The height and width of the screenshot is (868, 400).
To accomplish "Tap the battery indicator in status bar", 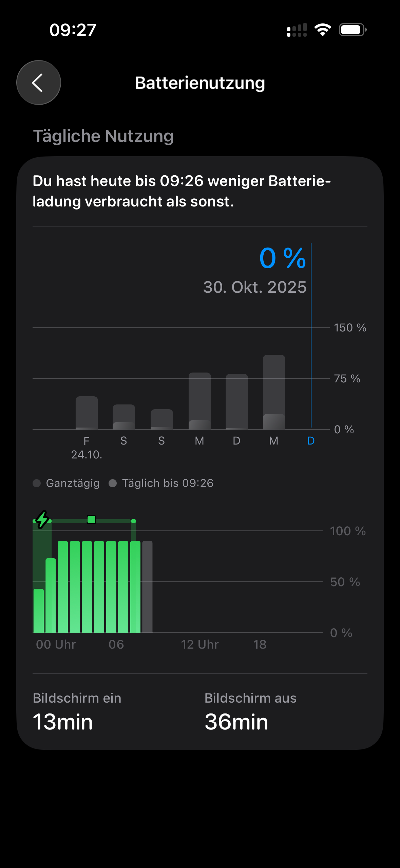I will [353, 30].
